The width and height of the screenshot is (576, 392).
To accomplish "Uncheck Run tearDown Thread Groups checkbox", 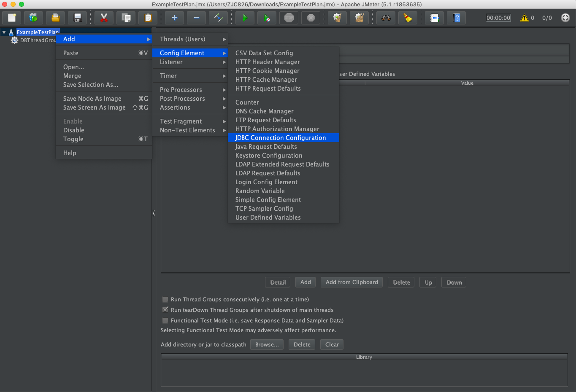I will [165, 310].
